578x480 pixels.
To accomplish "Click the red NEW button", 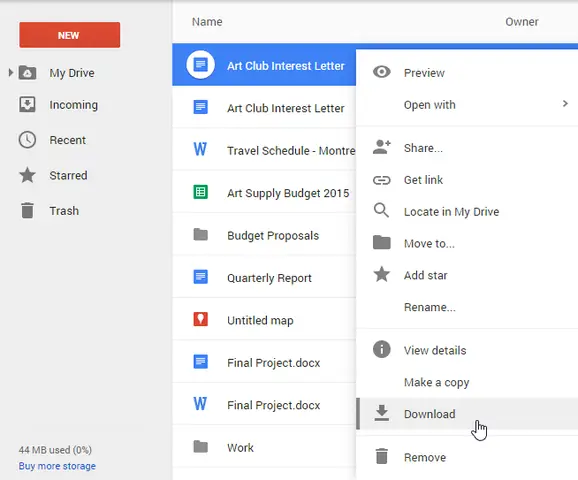I will 70,35.
